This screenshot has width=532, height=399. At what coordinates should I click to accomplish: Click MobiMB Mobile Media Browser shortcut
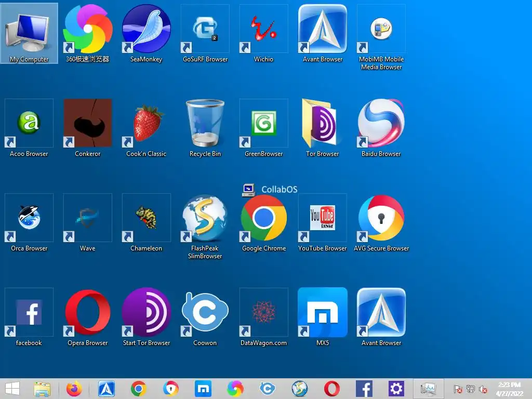[381, 37]
